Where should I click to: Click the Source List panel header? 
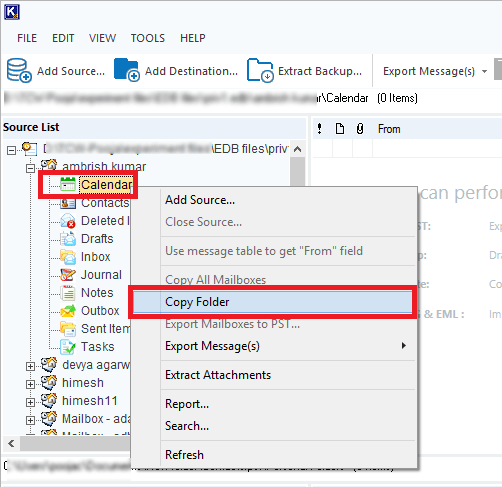click(154, 127)
